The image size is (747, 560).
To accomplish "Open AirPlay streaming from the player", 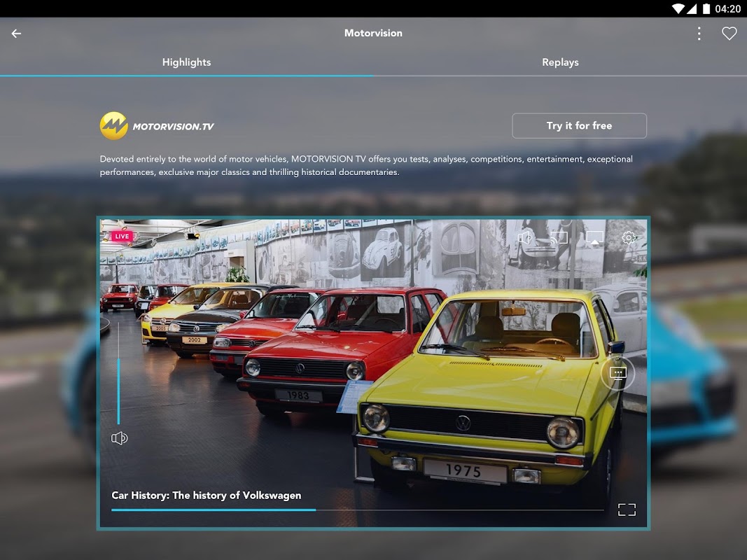I will [x=594, y=237].
